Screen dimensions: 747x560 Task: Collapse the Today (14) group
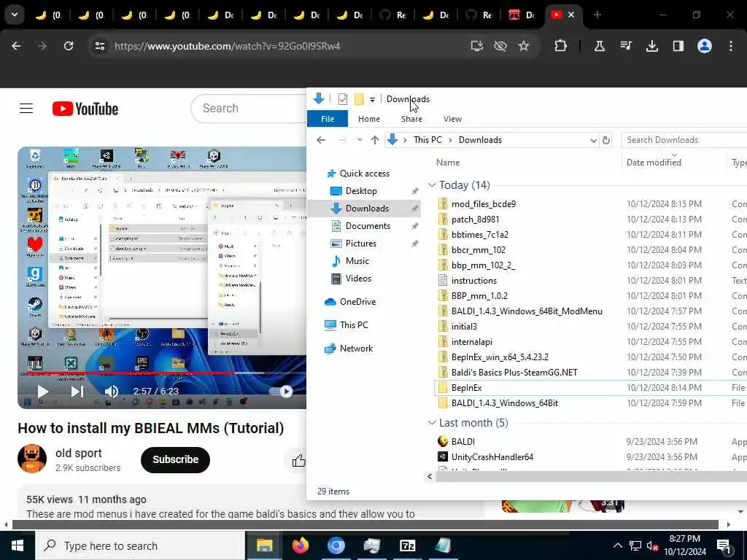[432, 185]
